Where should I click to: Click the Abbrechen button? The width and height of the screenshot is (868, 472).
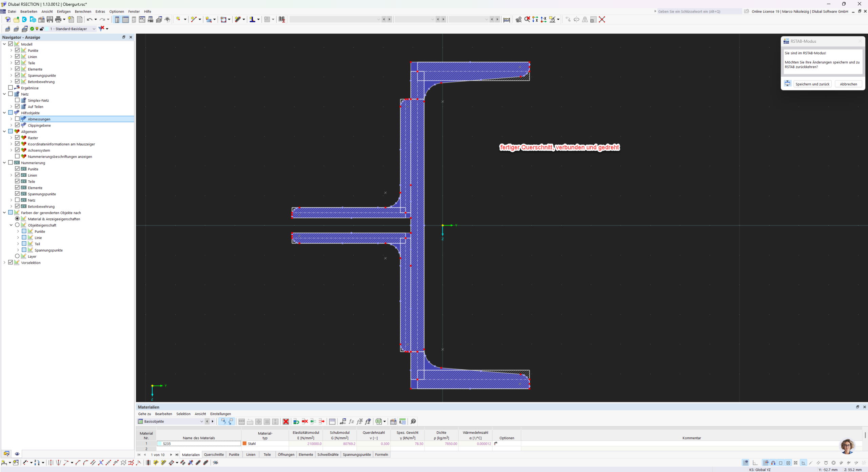click(848, 84)
